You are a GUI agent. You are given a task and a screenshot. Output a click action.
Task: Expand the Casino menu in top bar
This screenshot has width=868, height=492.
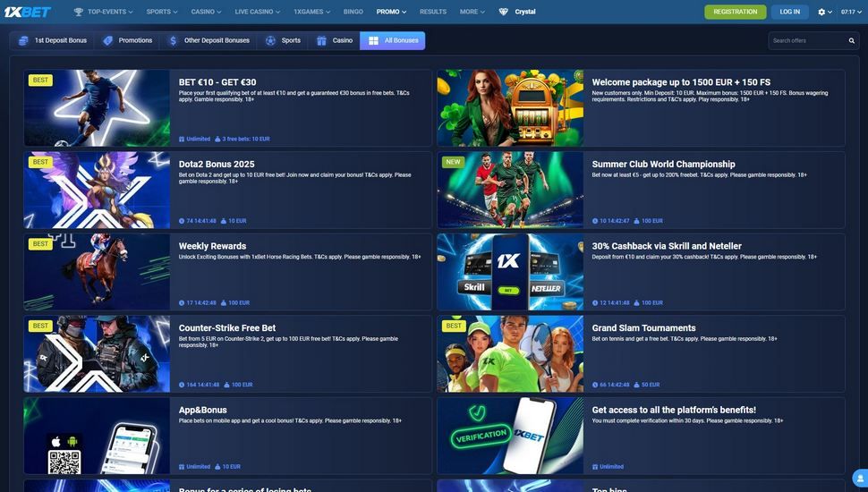point(206,12)
